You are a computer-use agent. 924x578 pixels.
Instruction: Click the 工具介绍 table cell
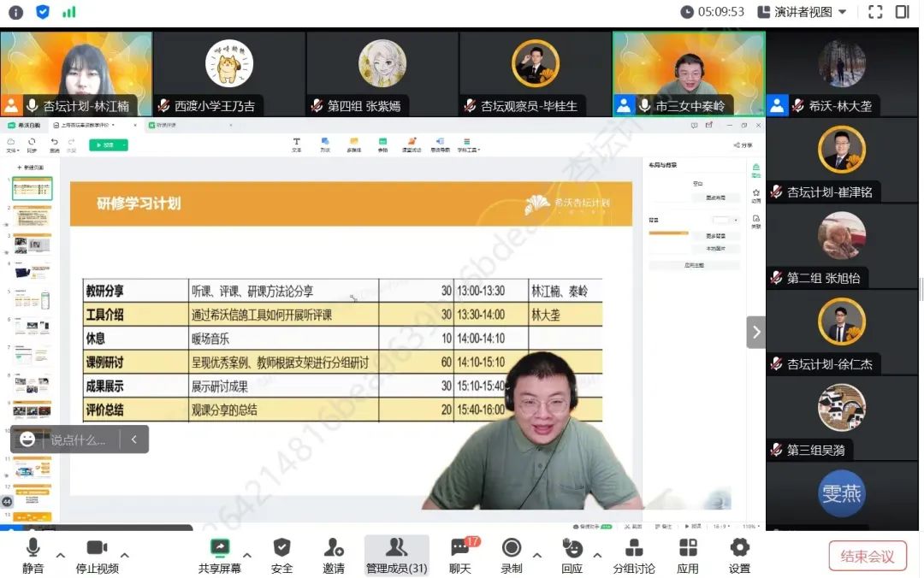tap(136, 315)
